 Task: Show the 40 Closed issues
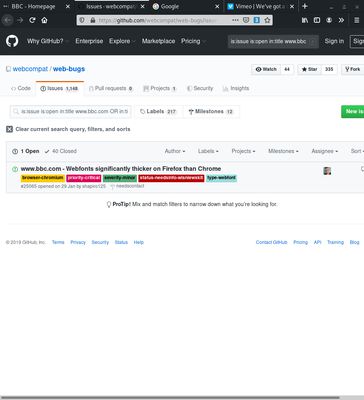pos(61,151)
